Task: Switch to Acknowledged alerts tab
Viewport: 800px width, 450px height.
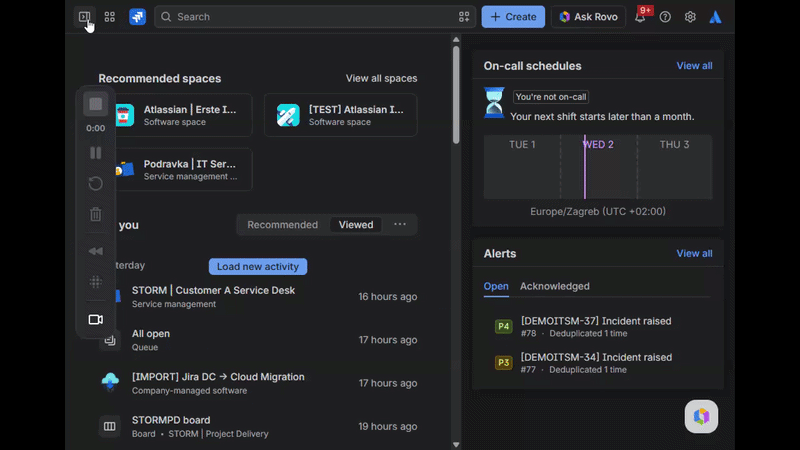Action: click(555, 286)
